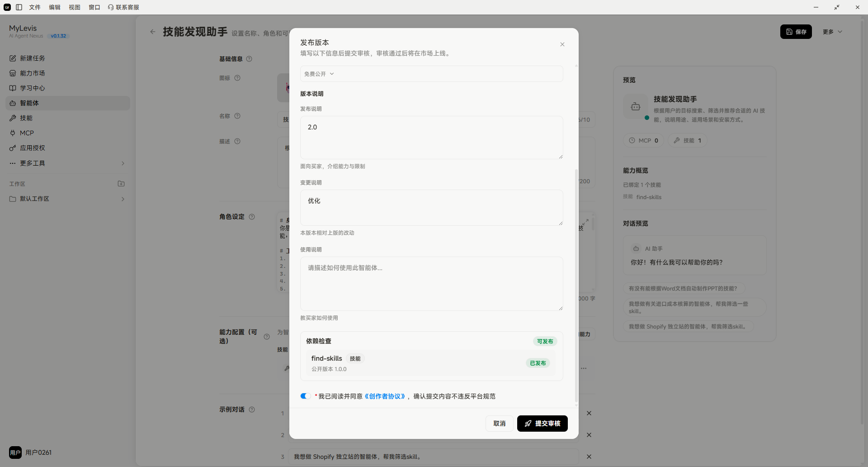The height and width of the screenshot is (467, 868).
Task: Click the MyLevis app logo icon
Action: click(7, 7)
